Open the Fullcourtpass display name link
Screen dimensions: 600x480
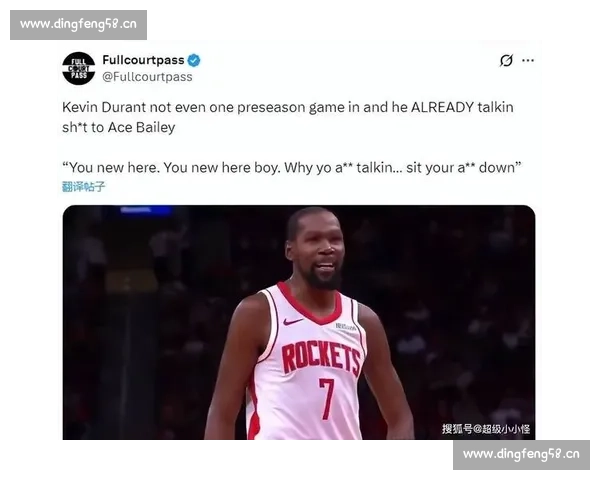pos(143,60)
